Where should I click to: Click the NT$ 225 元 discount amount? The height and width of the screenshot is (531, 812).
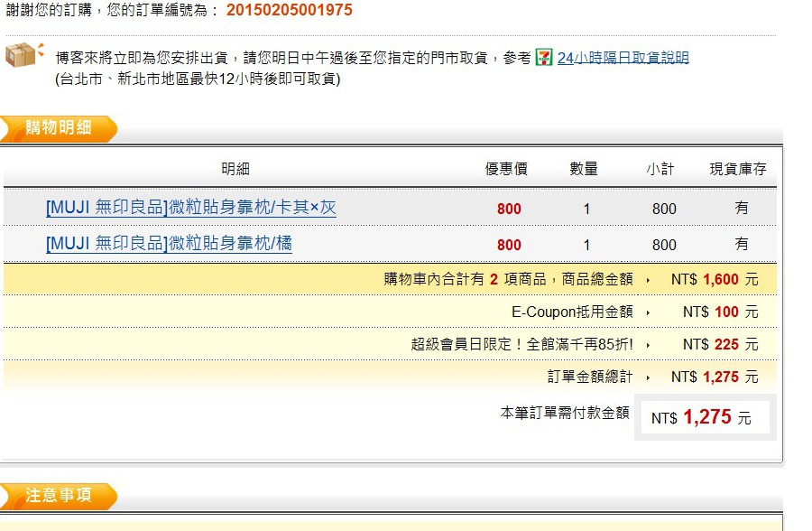click(721, 344)
